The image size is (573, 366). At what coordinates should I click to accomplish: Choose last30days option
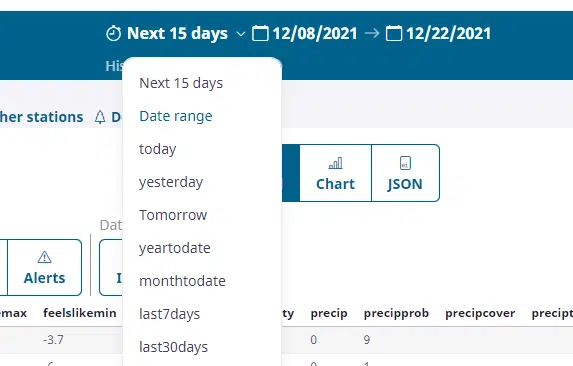[x=173, y=347]
